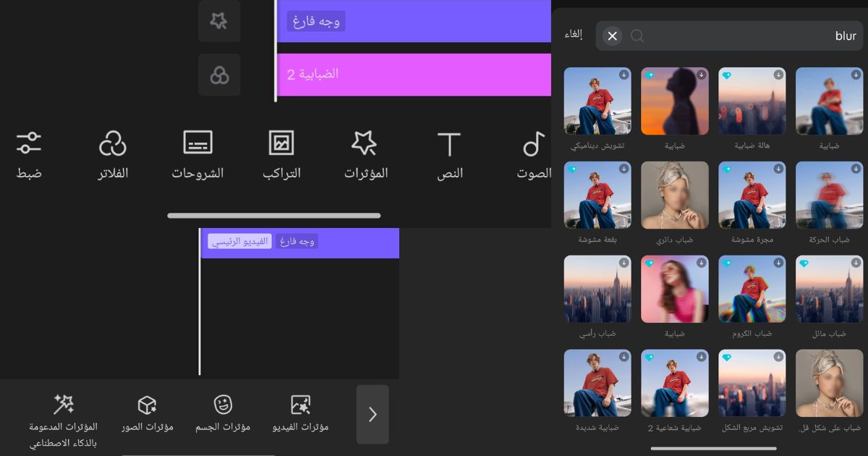Image resolution: width=868 pixels, height=456 pixels.
Task: Open the Filters (الفلاتر) tool
Action: (113, 155)
